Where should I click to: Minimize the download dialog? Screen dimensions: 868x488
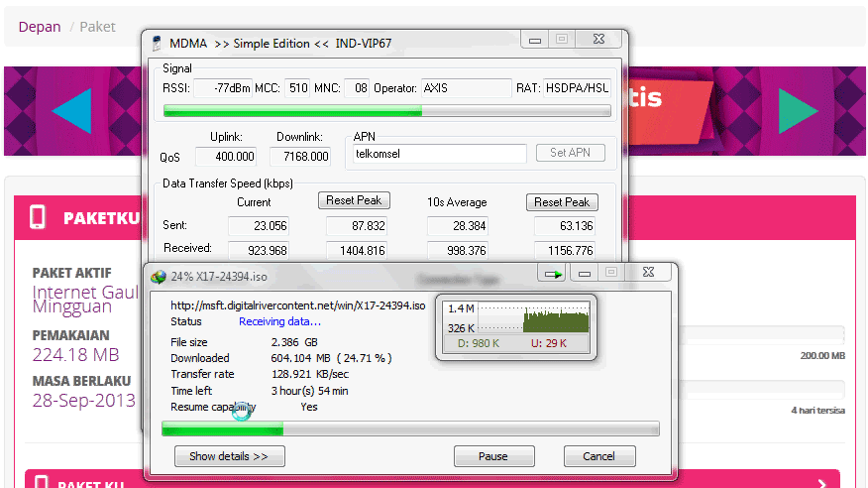(x=584, y=273)
